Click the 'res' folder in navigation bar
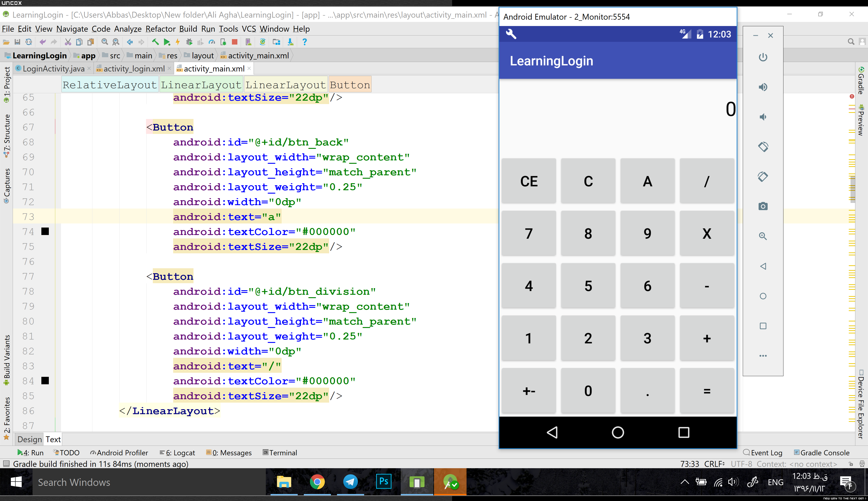The width and height of the screenshot is (868, 501). pos(168,56)
